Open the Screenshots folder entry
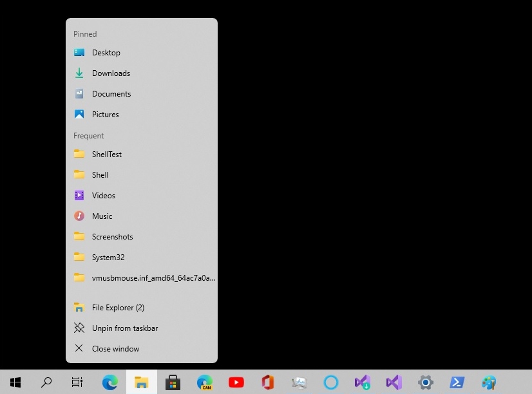 click(142, 237)
